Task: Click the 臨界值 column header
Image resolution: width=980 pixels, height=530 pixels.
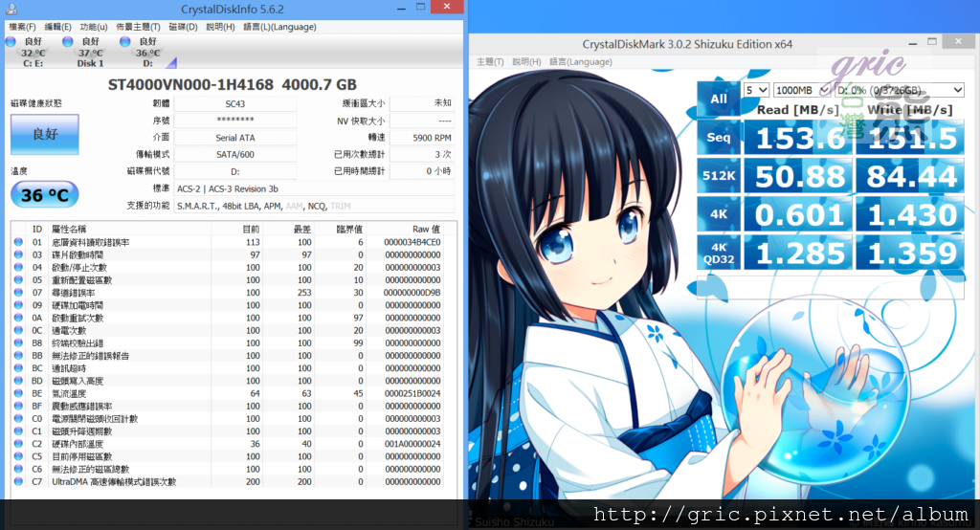Action: coord(349,230)
